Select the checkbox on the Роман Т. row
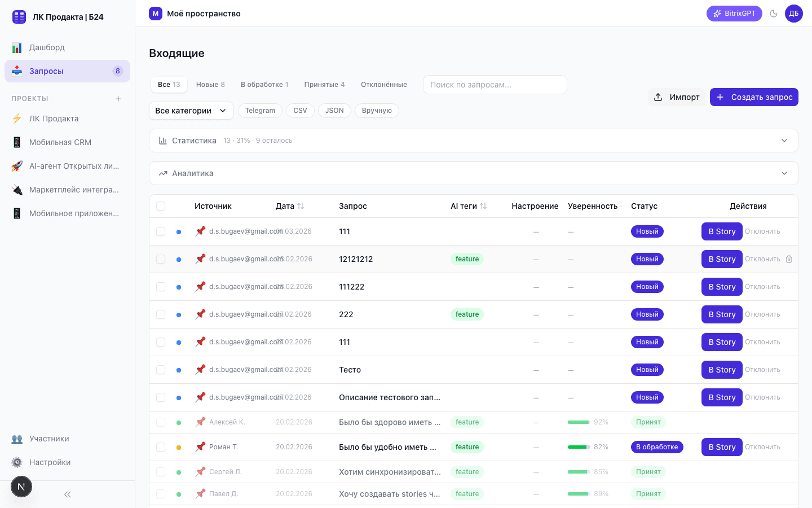The image size is (812, 508). [161, 447]
